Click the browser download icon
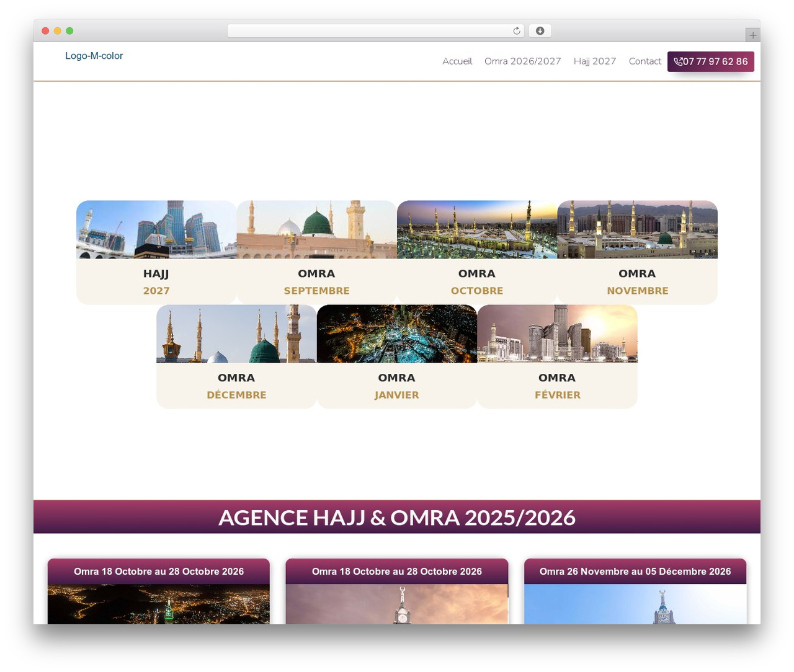794x672 pixels. (x=540, y=31)
